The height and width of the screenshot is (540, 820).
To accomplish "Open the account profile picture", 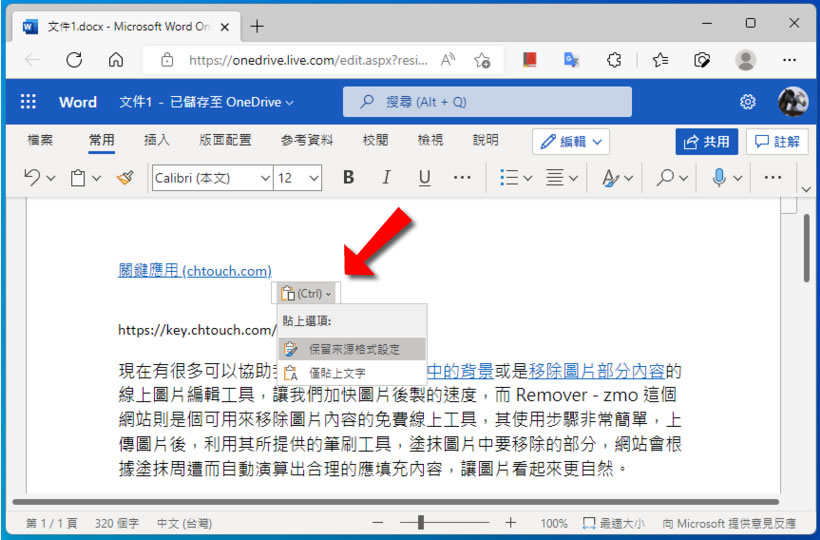I will tap(793, 101).
